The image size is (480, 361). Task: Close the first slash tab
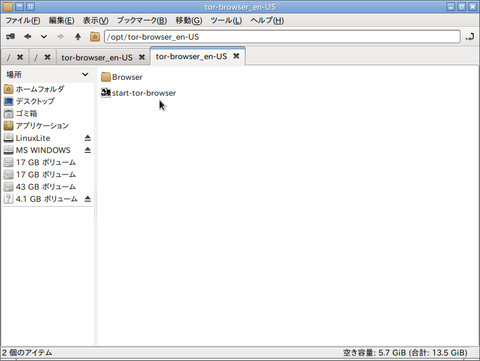click(20, 57)
